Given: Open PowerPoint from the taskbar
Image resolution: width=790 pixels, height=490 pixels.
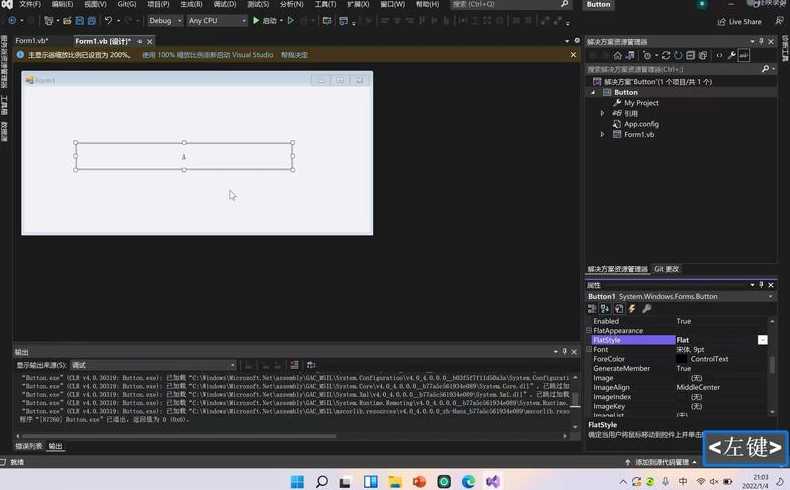Looking at the screenshot, I should point(419,481).
